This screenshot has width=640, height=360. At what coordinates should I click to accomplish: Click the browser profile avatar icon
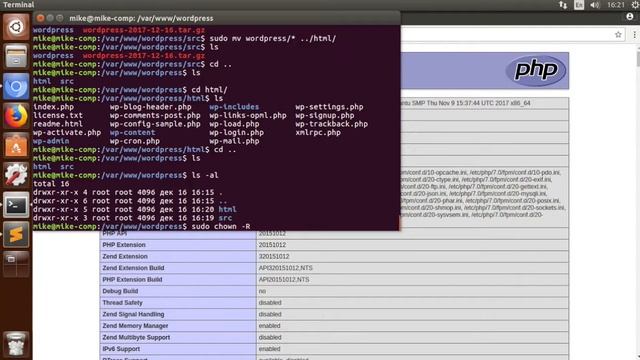click(x=630, y=16)
